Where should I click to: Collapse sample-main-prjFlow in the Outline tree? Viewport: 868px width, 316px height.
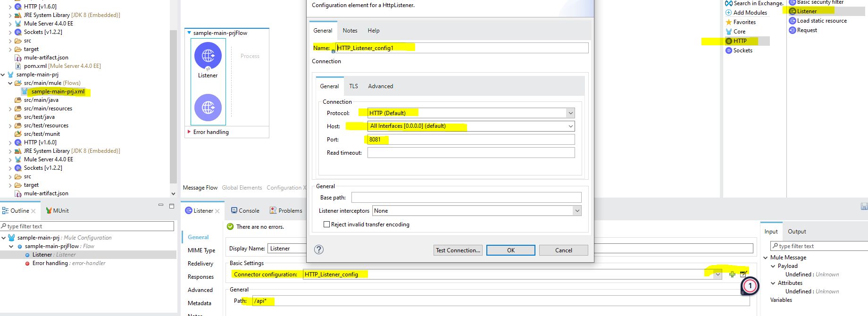[x=11, y=246]
